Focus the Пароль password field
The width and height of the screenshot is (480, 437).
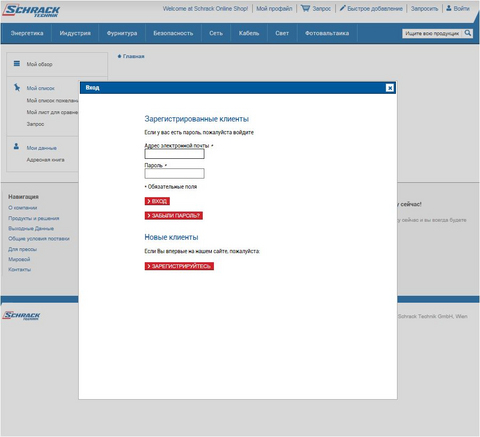click(174, 173)
